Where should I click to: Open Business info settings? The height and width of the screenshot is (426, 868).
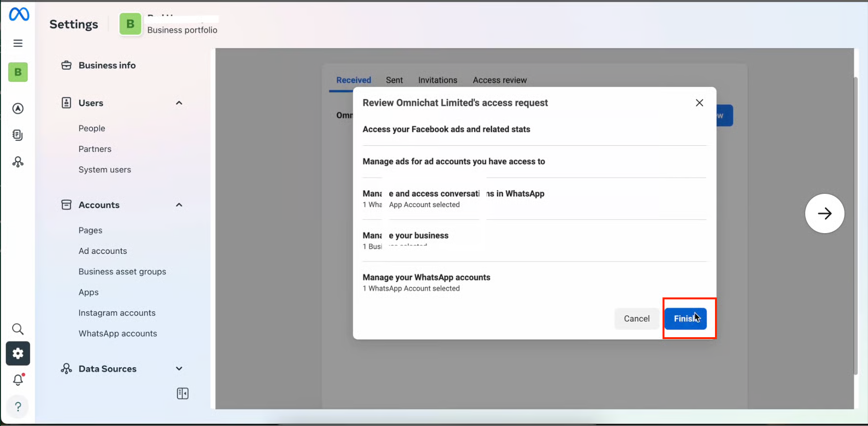tap(107, 65)
